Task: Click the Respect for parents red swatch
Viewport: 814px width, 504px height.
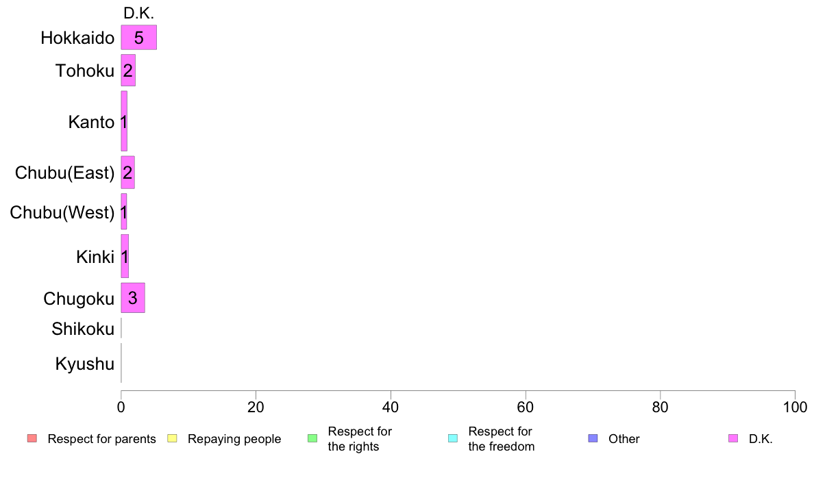Action: pos(32,438)
